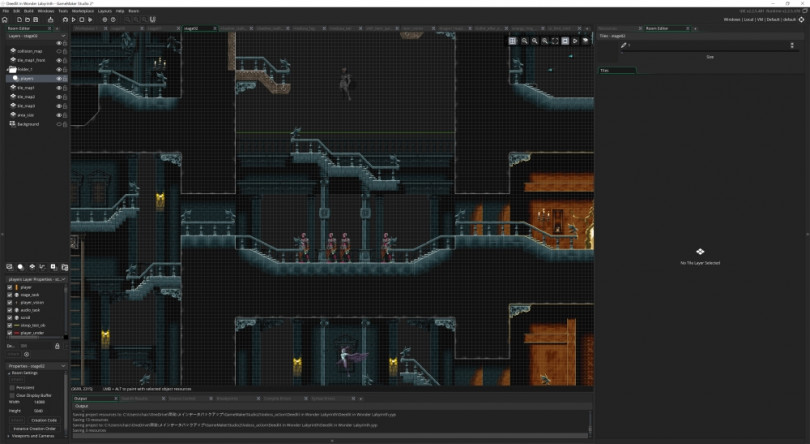Click the instance list horizontal scrollbar
The image size is (810, 444).
pyautogui.click(x=35, y=337)
